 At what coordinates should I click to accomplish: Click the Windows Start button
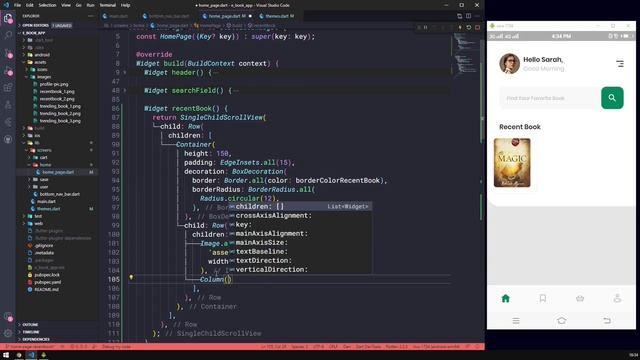point(6,355)
